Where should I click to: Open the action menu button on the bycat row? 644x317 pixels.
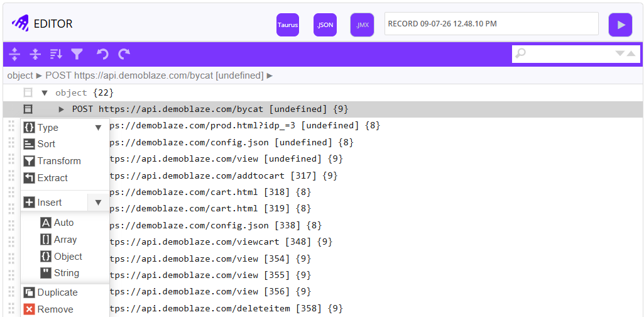tap(28, 109)
